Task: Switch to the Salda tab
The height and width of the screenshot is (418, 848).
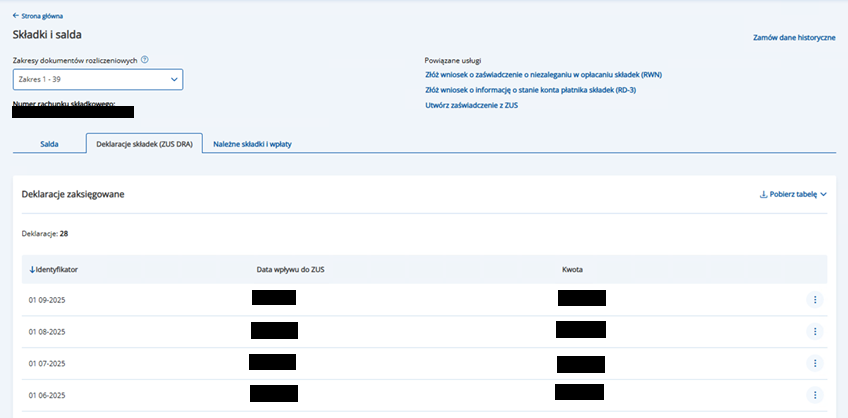Action: (x=49, y=144)
